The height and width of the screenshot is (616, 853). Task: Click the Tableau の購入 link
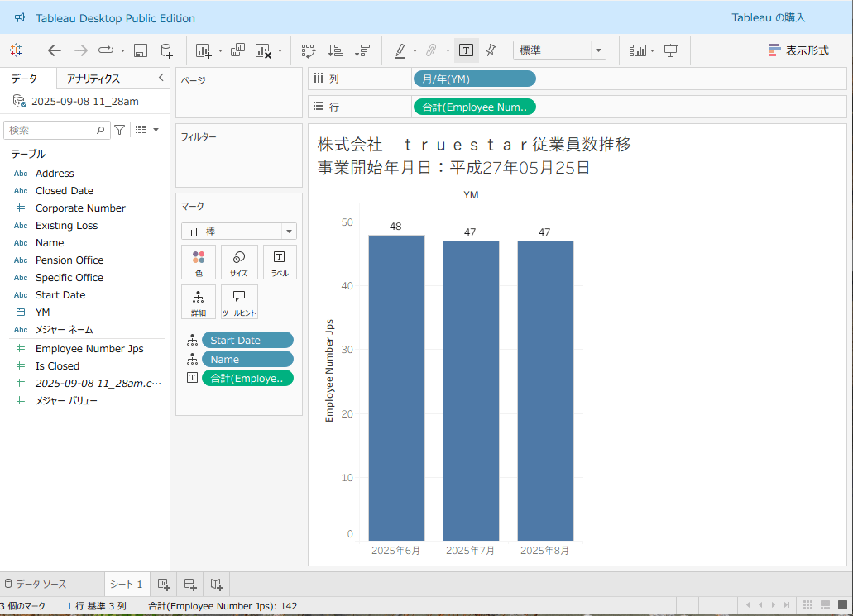click(x=768, y=17)
